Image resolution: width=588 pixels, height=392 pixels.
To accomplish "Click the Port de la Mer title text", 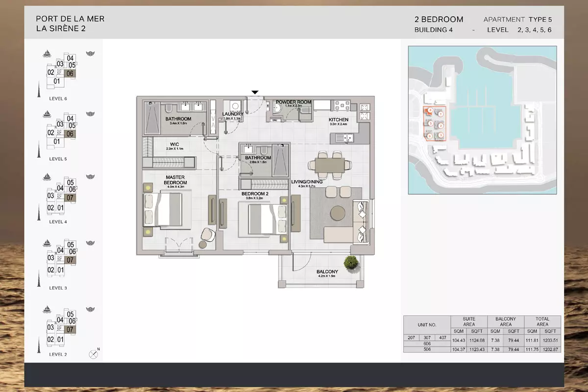I will point(70,19).
